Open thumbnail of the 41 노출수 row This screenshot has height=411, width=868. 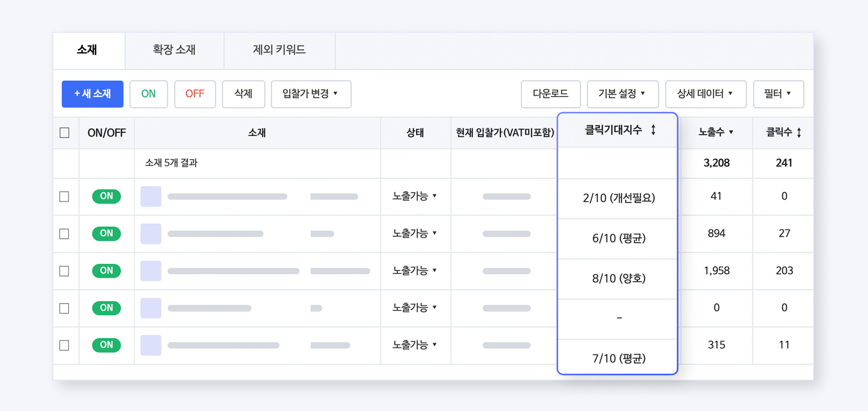tap(151, 196)
